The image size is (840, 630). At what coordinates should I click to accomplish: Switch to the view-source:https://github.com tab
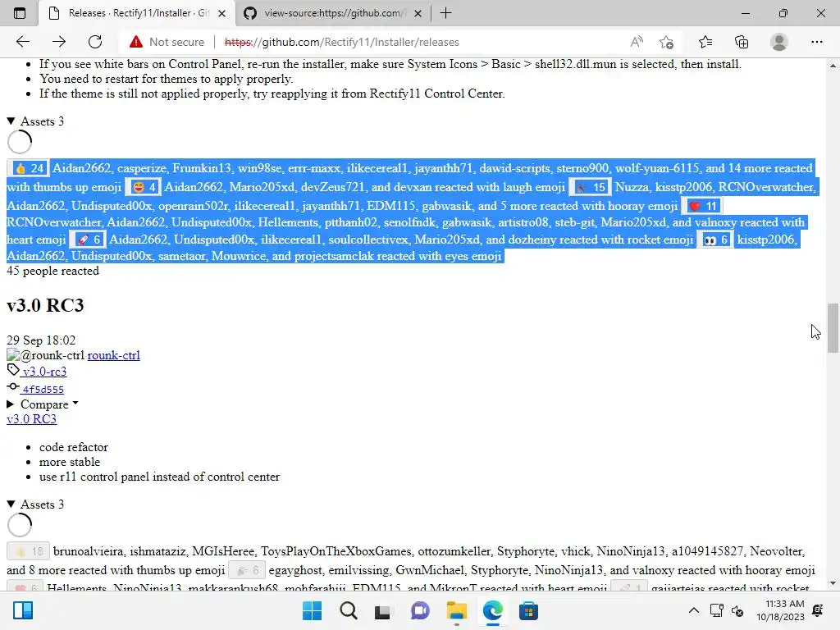pos(332,13)
